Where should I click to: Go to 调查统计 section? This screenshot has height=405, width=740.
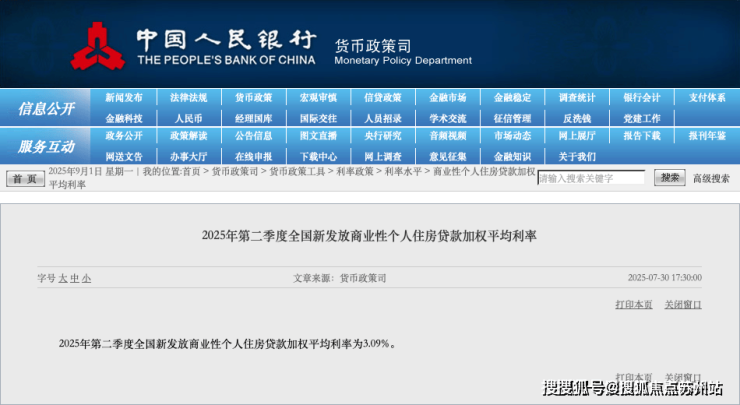(x=577, y=98)
